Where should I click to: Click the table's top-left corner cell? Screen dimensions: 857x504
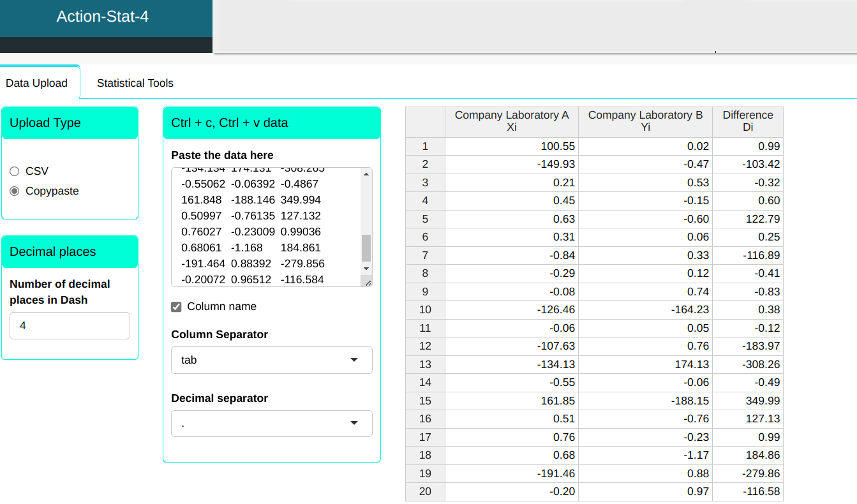point(425,121)
